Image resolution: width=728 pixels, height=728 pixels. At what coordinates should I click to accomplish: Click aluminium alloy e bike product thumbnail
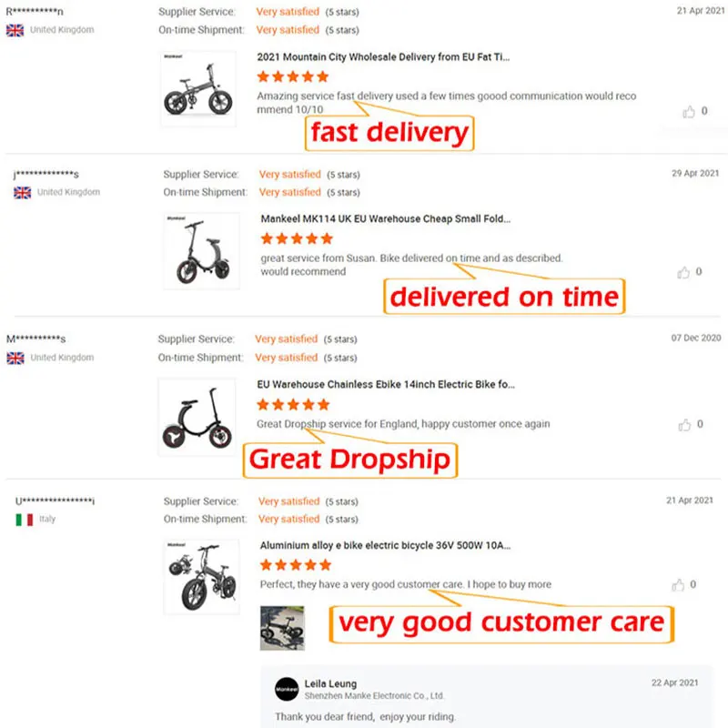click(x=201, y=575)
